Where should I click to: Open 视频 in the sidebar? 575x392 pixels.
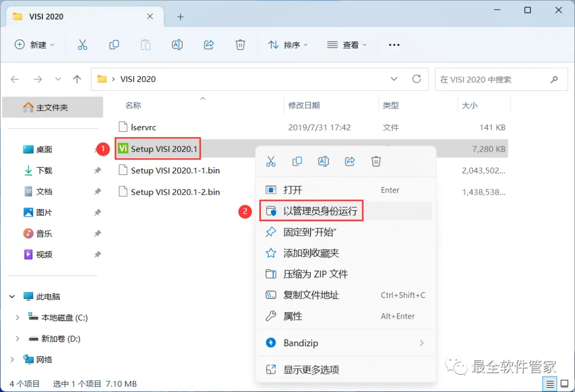(x=44, y=255)
